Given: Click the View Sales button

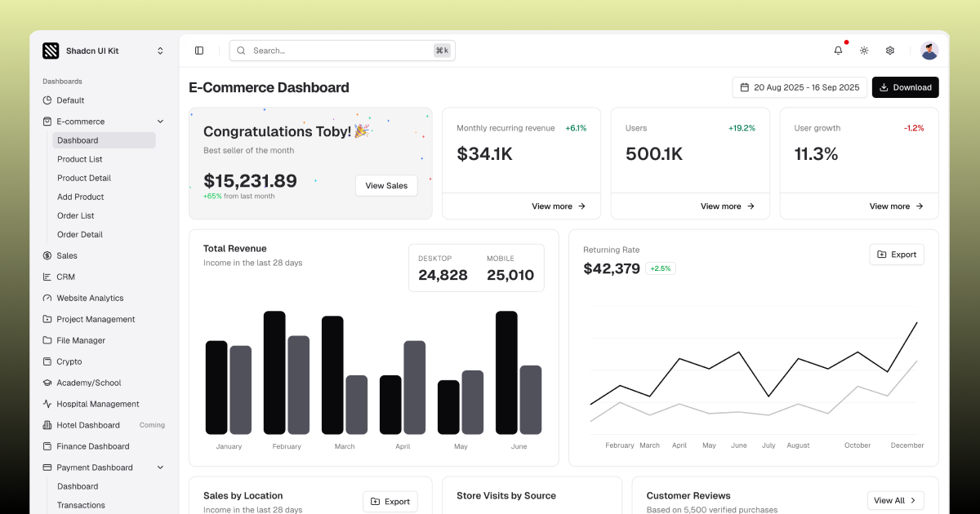Looking at the screenshot, I should 385,185.
